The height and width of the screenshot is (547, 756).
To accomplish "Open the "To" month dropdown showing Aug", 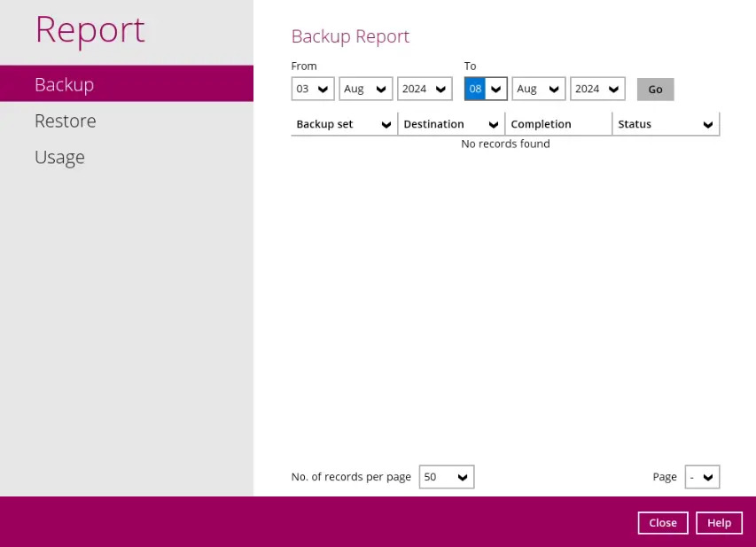I will click(x=538, y=89).
